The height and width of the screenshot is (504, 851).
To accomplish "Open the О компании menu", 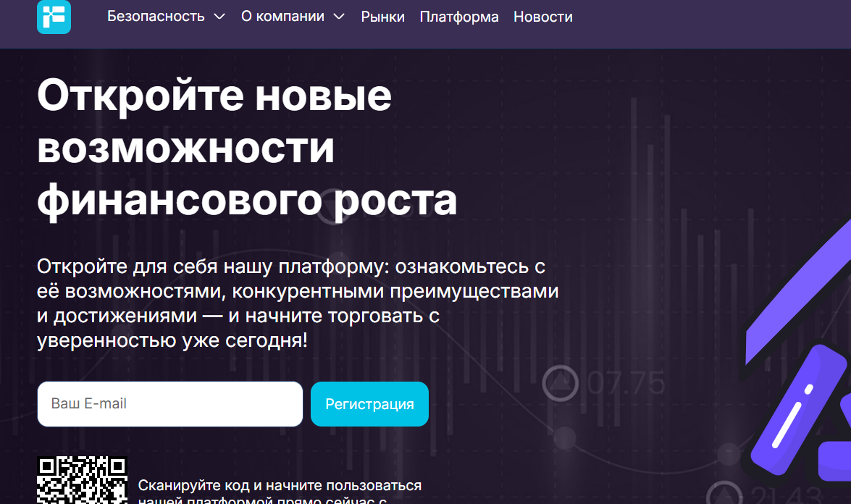I will [x=282, y=16].
